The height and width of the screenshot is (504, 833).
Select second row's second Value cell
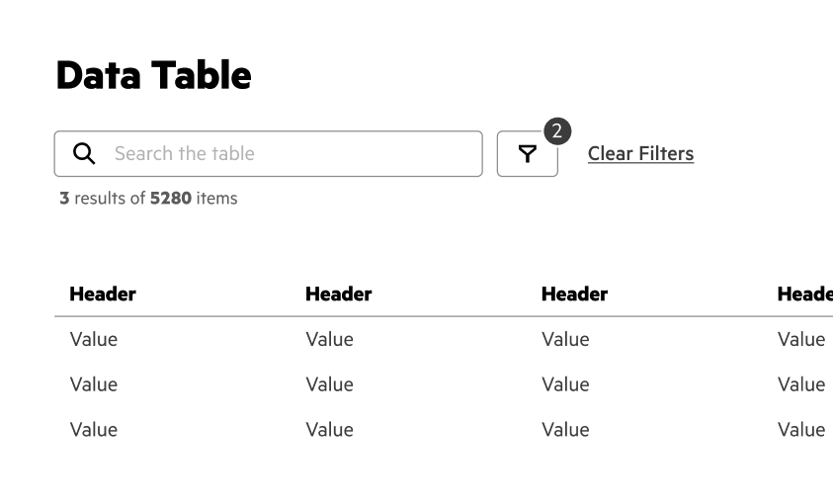(329, 384)
